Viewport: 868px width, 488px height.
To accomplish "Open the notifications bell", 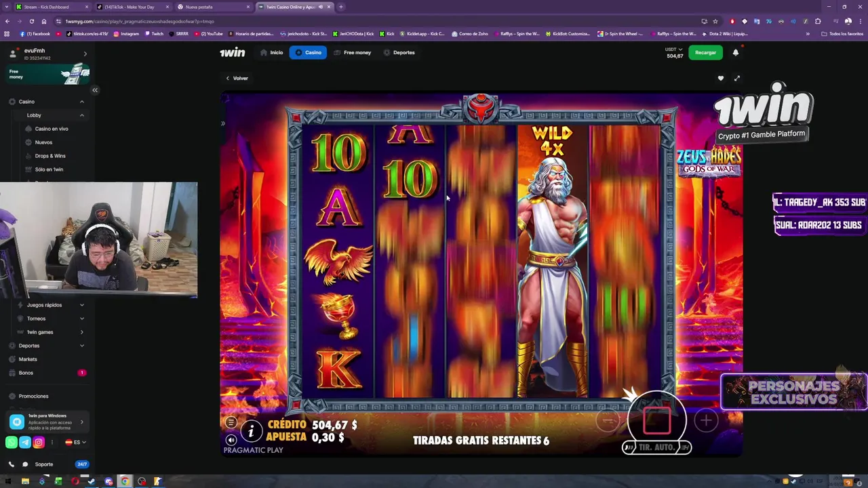I will tap(736, 52).
